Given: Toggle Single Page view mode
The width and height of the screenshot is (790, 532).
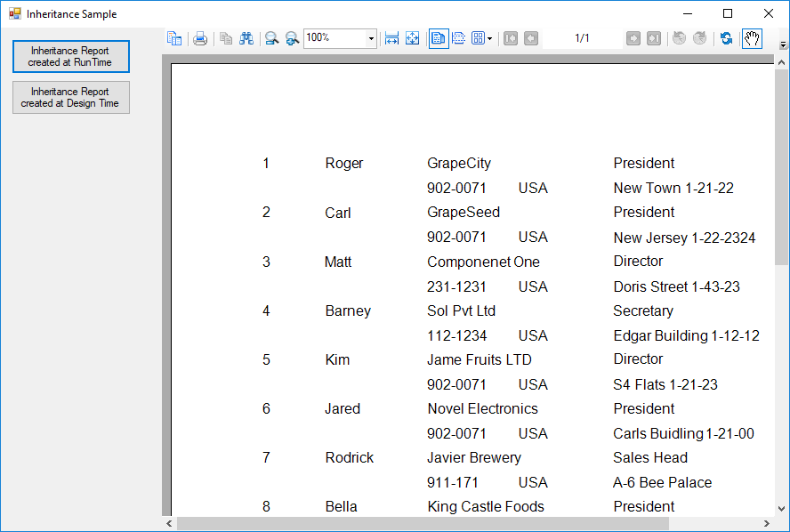Looking at the screenshot, I should pos(439,38).
